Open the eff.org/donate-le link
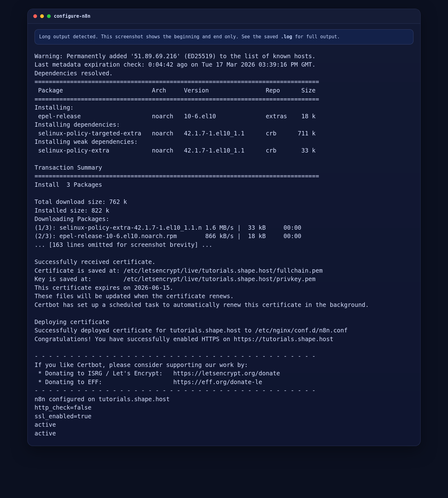 point(218,382)
